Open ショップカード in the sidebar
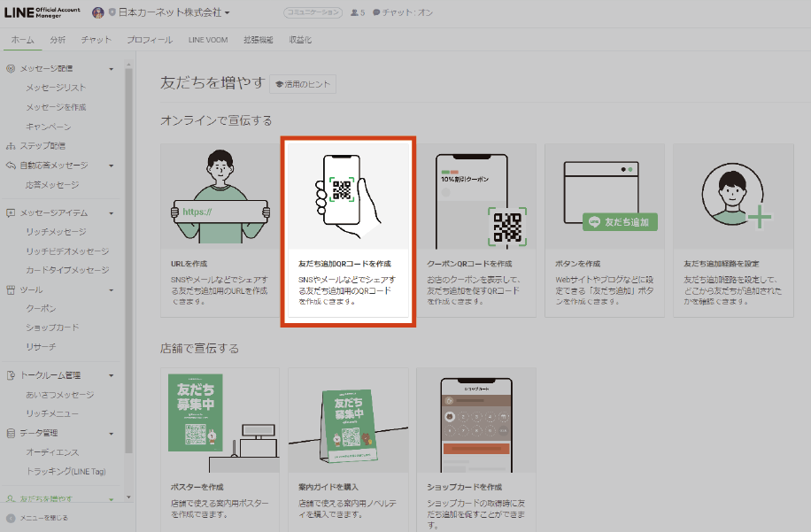 (x=52, y=328)
